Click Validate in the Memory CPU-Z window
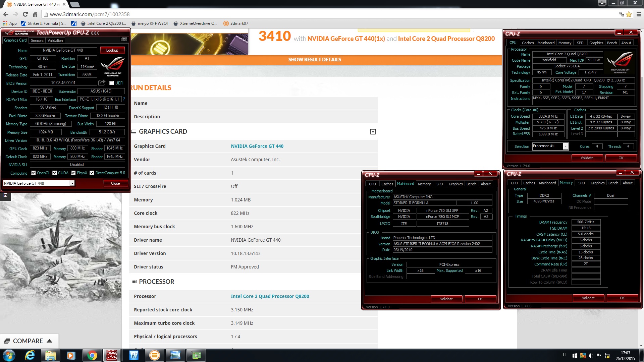This screenshot has width=644, height=362. click(x=588, y=298)
